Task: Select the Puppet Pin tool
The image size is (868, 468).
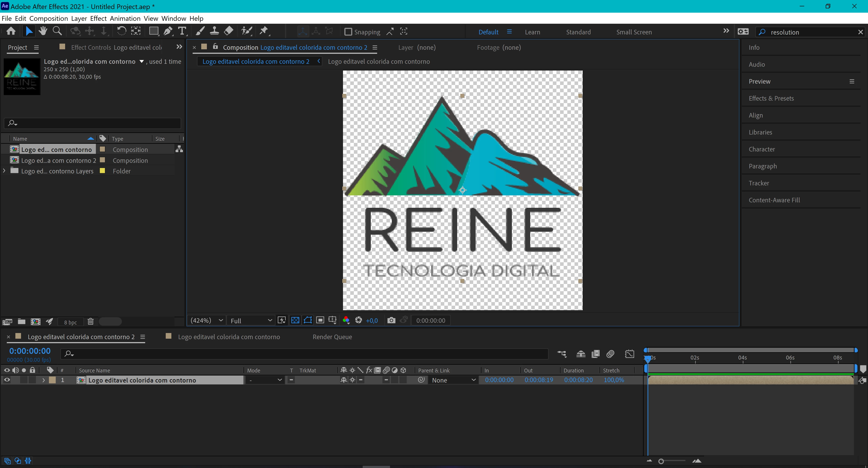Action: pos(264,31)
